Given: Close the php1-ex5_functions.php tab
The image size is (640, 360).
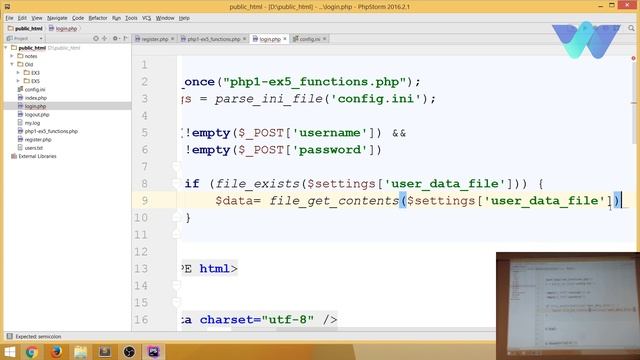Looking at the screenshot, I should coord(244,39).
